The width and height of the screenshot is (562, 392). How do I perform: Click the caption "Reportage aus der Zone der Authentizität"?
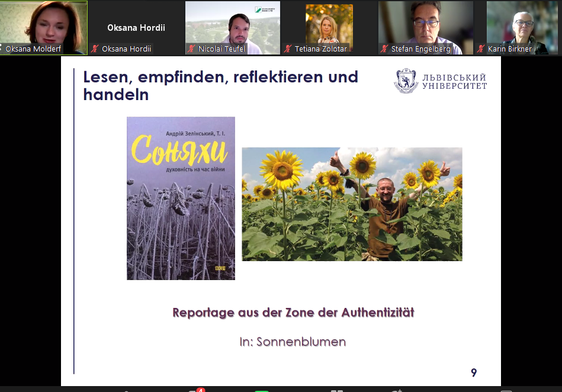[x=293, y=313]
